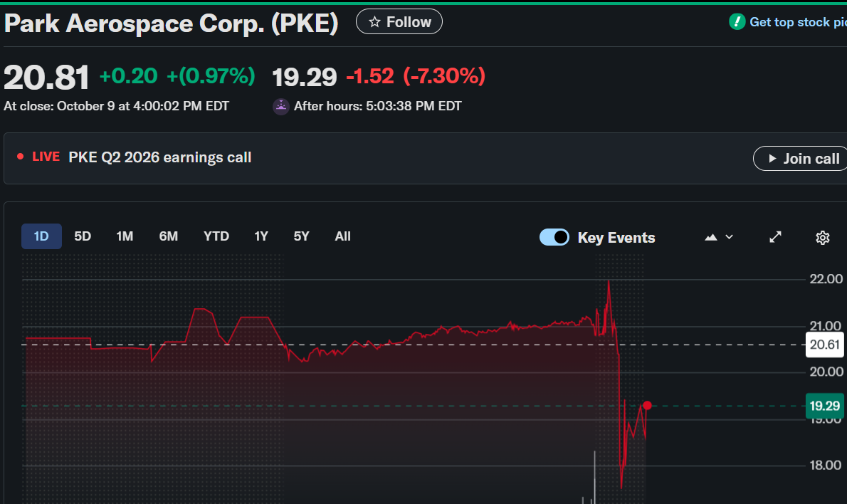Viewport: 847px width, 504px height.
Task: Click the mountain chart type icon
Action: click(710, 237)
